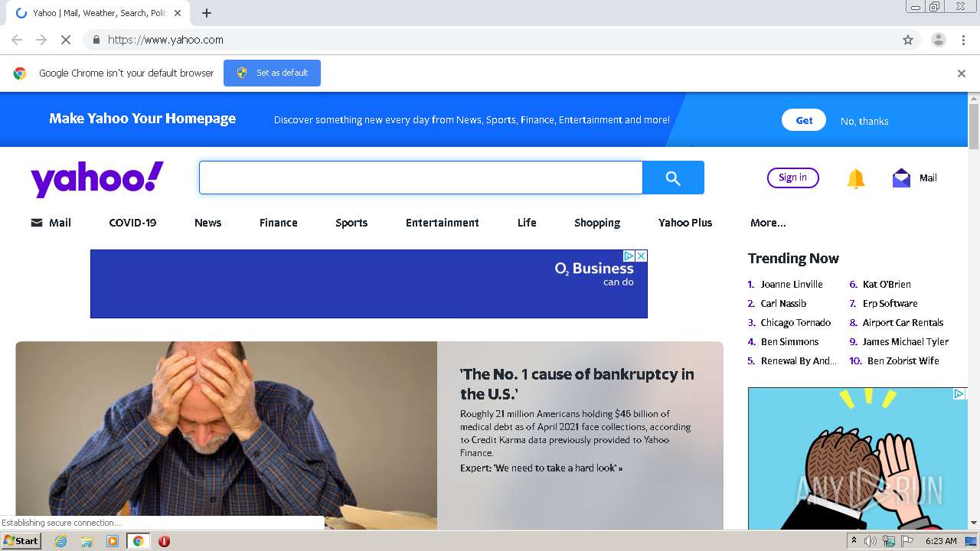Open Yahoo Plus in the navigation
Viewport: 980px width, 551px height.
[685, 223]
